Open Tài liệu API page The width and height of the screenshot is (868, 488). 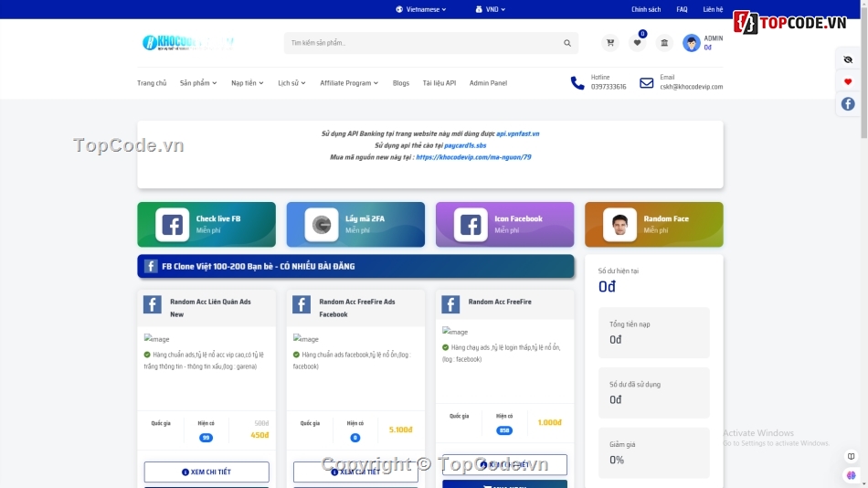pos(439,83)
